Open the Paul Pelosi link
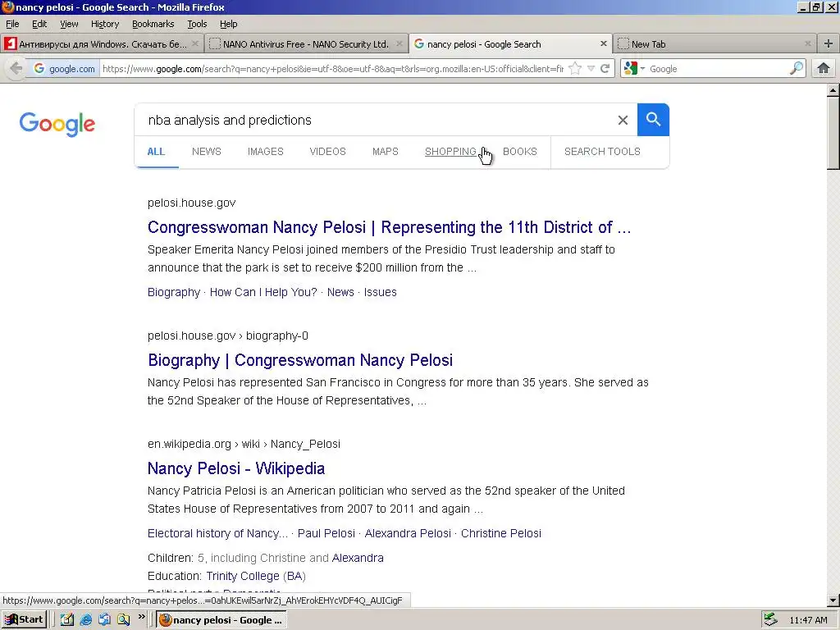 click(x=326, y=533)
